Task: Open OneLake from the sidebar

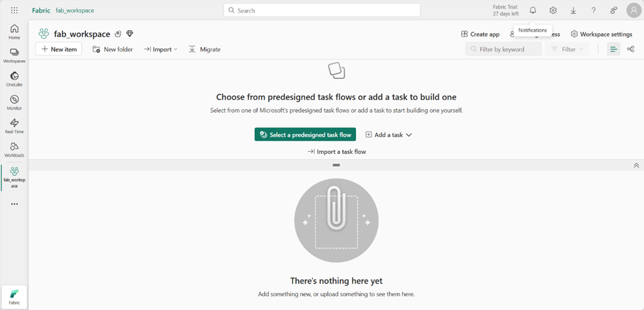Action: [x=15, y=79]
